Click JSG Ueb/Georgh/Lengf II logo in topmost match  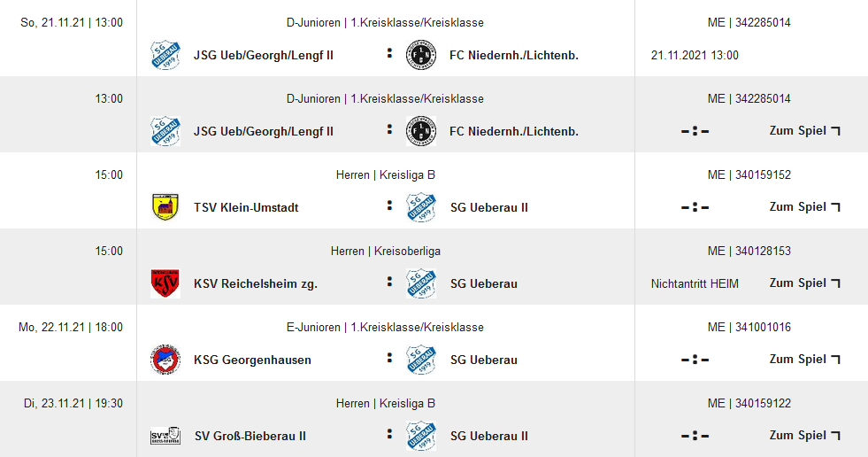point(165,55)
